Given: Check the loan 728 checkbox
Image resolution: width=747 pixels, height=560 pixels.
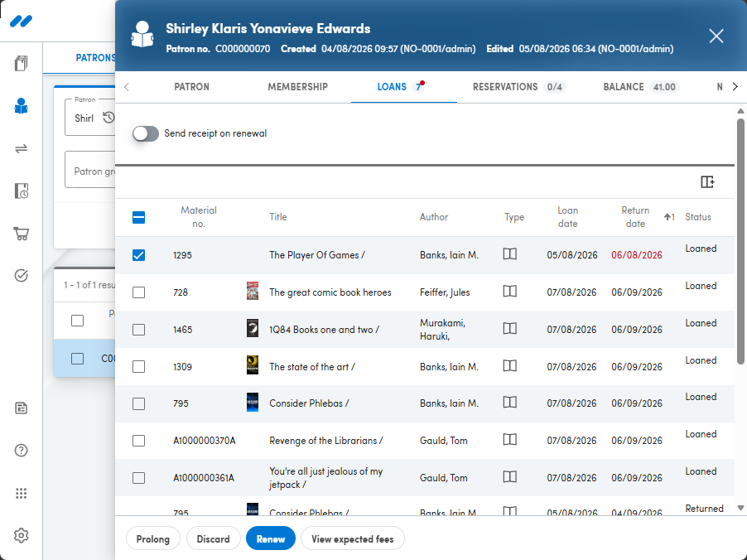Looking at the screenshot, I should click(x=138, y=292).
